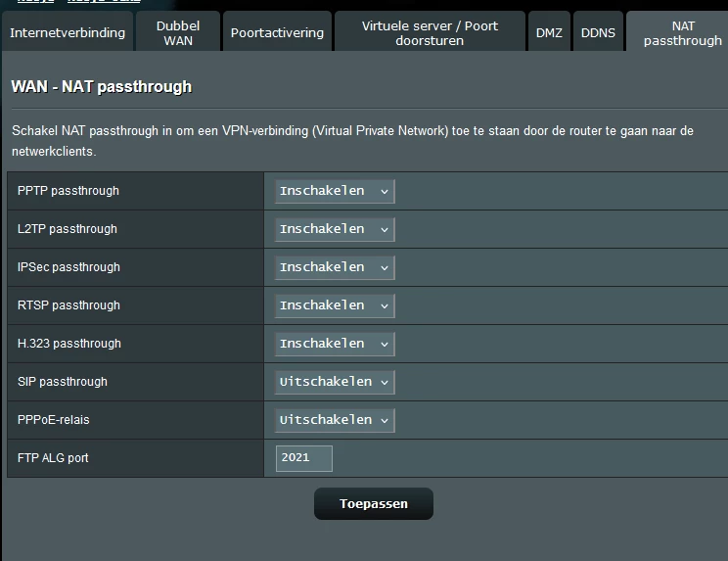Open the IPSec passthrough dropdown
Image resolution: width=728 pixels, height=561 pixels.
[335, 267]
